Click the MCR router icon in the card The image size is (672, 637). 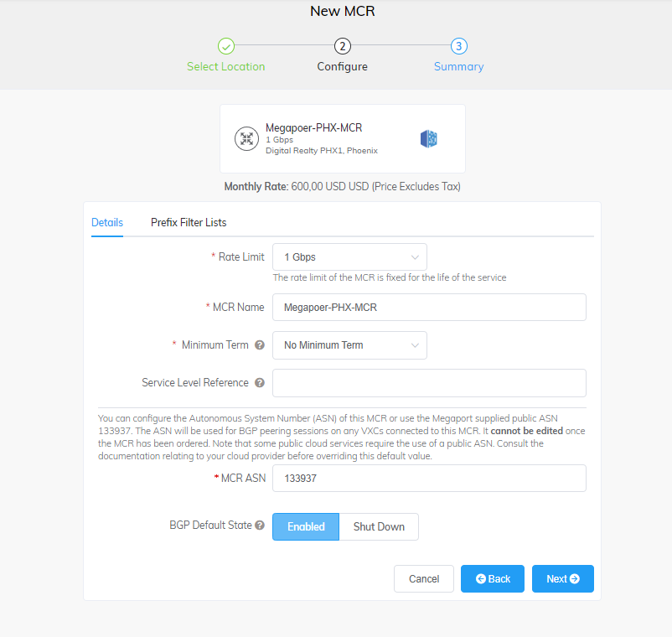247,138
